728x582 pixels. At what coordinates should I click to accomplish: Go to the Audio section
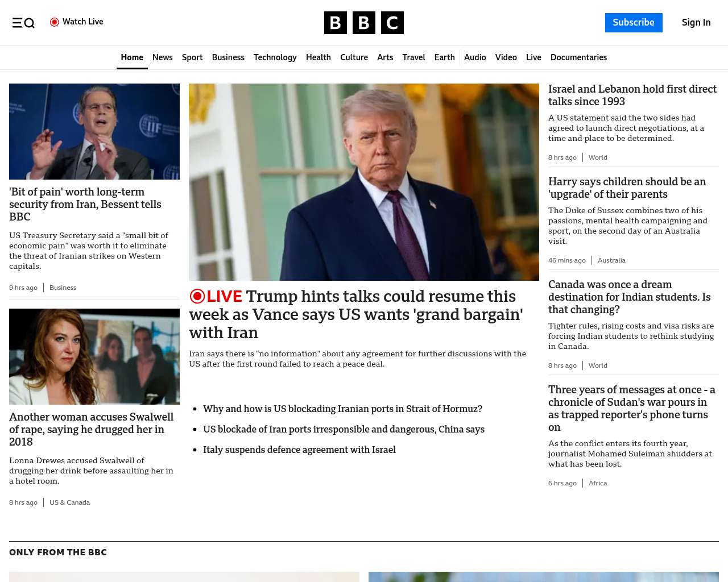475,57
